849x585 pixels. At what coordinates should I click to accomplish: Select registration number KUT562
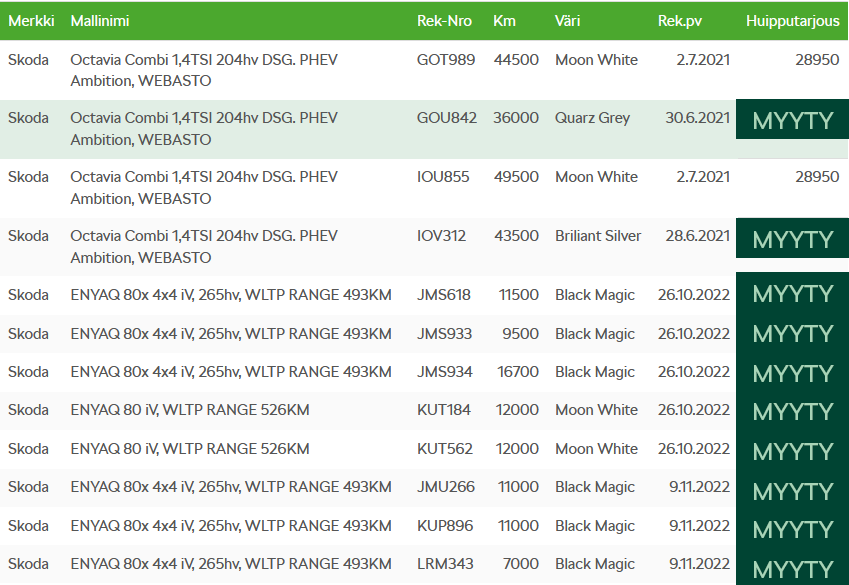445,449
